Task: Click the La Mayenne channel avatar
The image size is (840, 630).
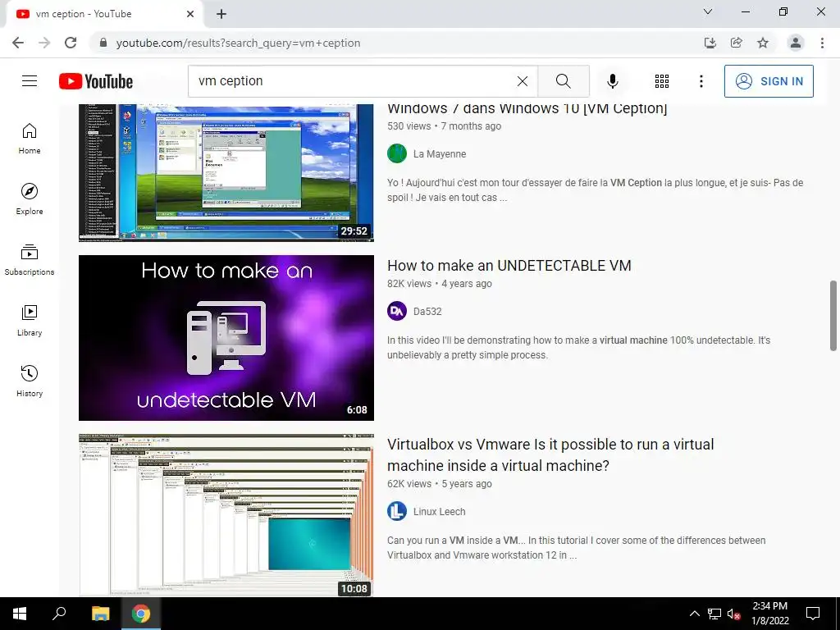Action: pyautogui.click(x=397, y=153)
